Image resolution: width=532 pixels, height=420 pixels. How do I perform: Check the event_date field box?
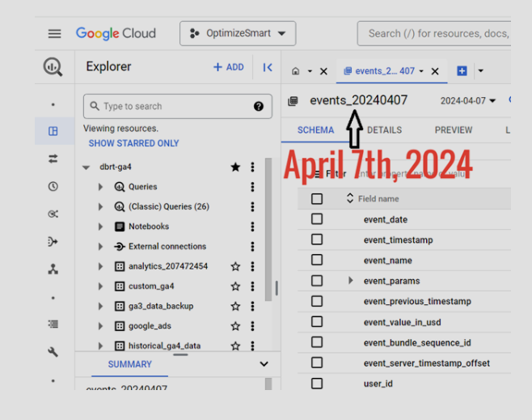(x=317, y=219)
